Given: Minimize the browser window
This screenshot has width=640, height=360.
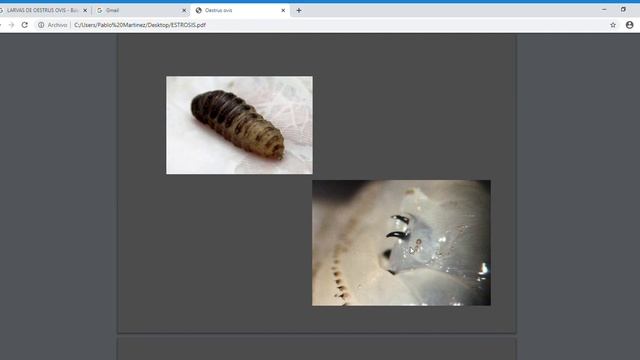Looking at the screenshot, I should click(x=604, y=9).
